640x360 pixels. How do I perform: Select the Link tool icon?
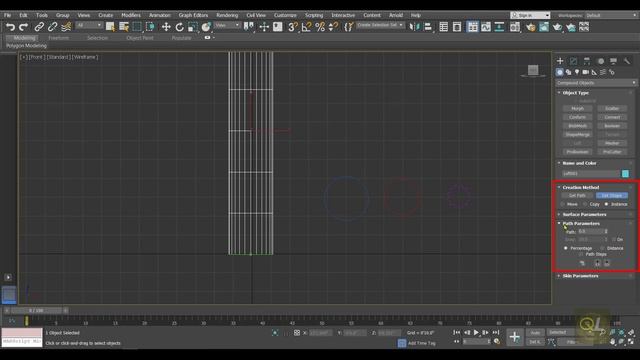(x=39, y=27)
